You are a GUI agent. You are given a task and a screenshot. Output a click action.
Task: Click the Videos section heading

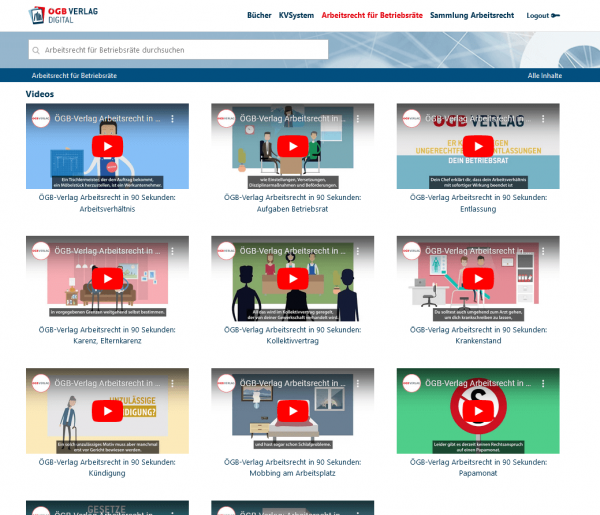[x=40, y=94]
